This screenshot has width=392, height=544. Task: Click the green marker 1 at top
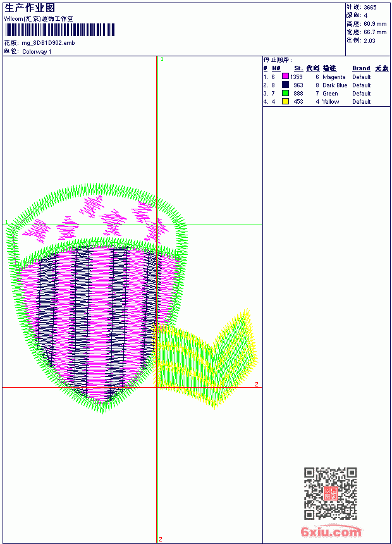pyautogui.click(x=162, y=59)
